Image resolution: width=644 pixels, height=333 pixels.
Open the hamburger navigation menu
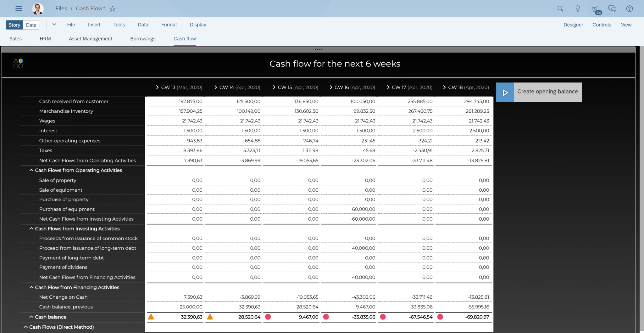pyautogui.click(x=19, y=8)
